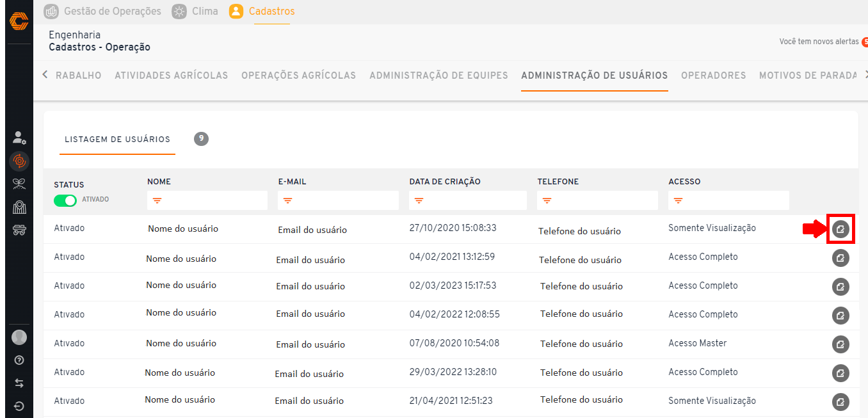Image resolution: width=868 pixels, height=418 pixels.
Task: Switch to Atividades Agrícolas tab
Action: point(172,76)
